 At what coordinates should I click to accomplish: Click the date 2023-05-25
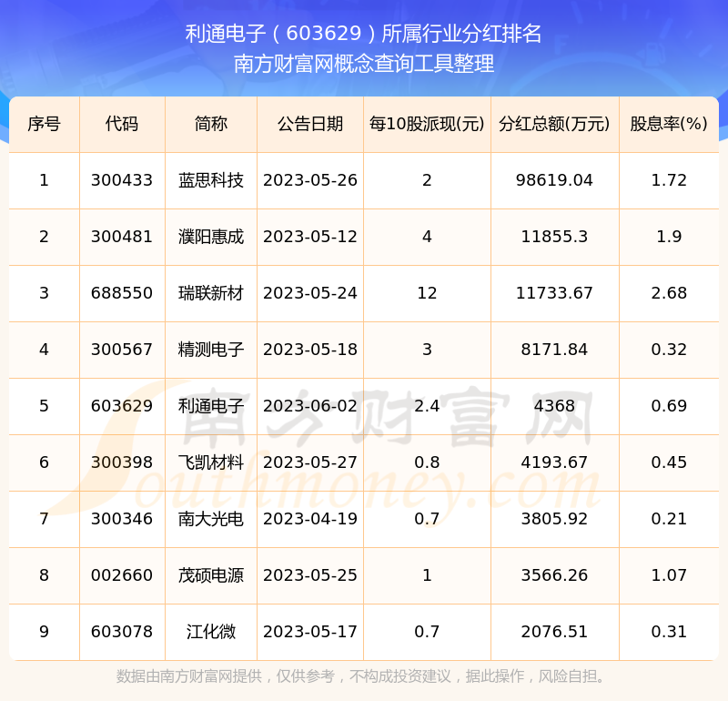tap(310, 575)
